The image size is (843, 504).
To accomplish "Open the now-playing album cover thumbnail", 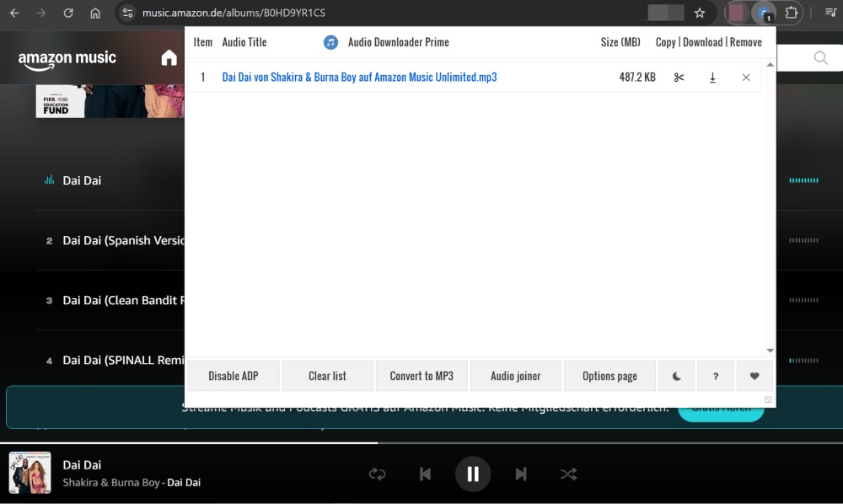I will (x=30, y=472).
